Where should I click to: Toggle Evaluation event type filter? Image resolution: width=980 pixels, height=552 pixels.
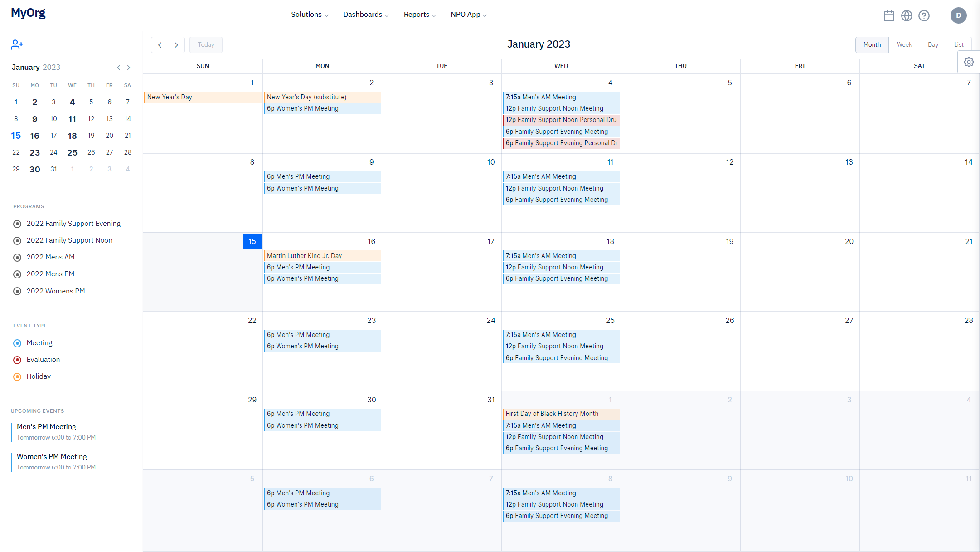click(17, 360)
